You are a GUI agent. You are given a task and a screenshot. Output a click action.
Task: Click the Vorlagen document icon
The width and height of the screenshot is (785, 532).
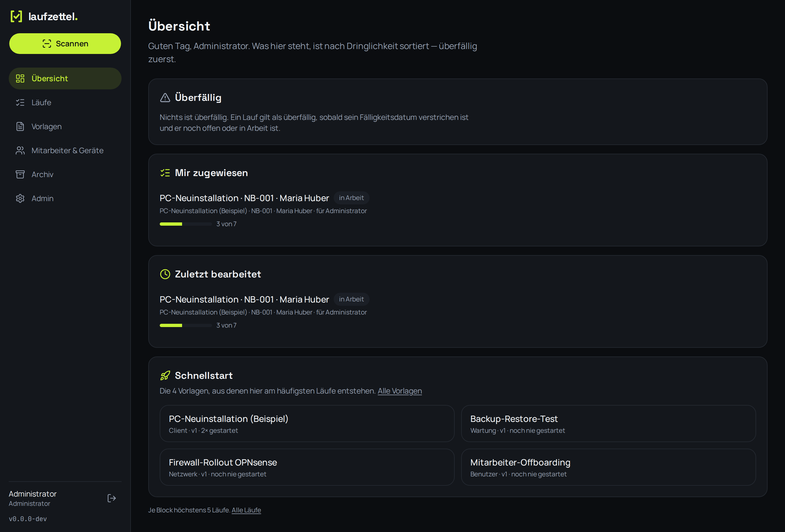pos(20,126)
